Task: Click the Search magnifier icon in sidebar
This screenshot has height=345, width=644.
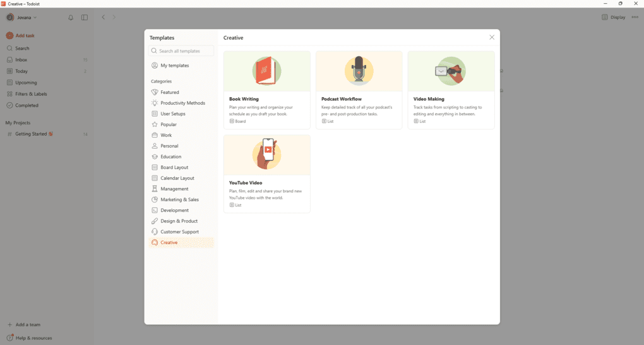Action: click(10, 49)
